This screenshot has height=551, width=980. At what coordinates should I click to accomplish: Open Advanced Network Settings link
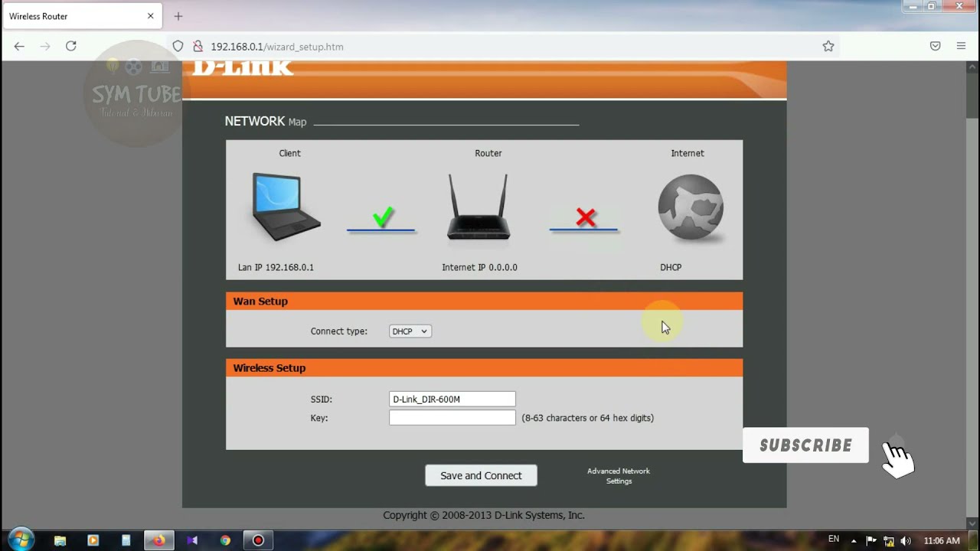click(619, 476)
